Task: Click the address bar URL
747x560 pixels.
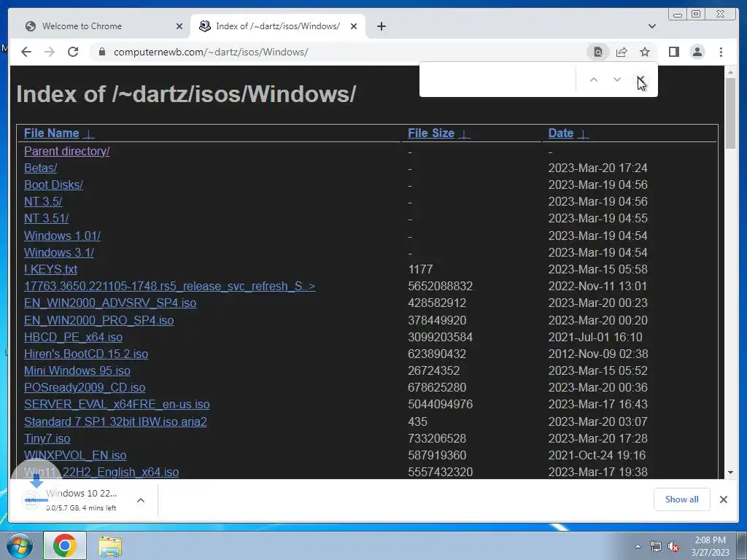Action: pos(211,52)
